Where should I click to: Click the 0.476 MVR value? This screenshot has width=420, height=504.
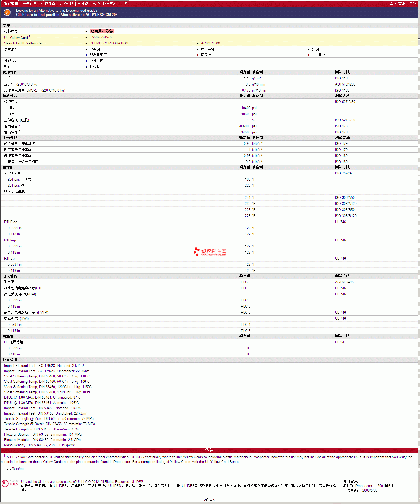(x=246, y=90)
